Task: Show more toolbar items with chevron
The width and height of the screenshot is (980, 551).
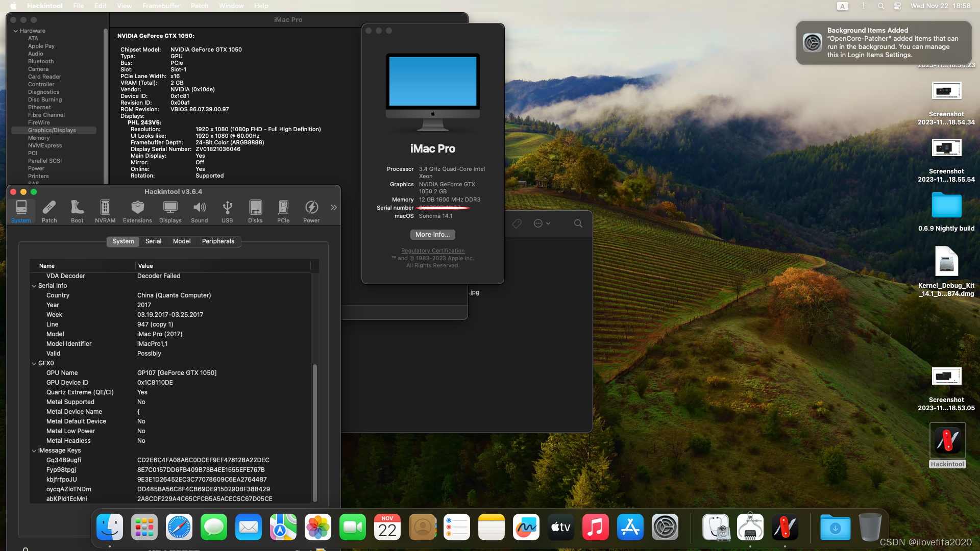Action: point(333,207)
